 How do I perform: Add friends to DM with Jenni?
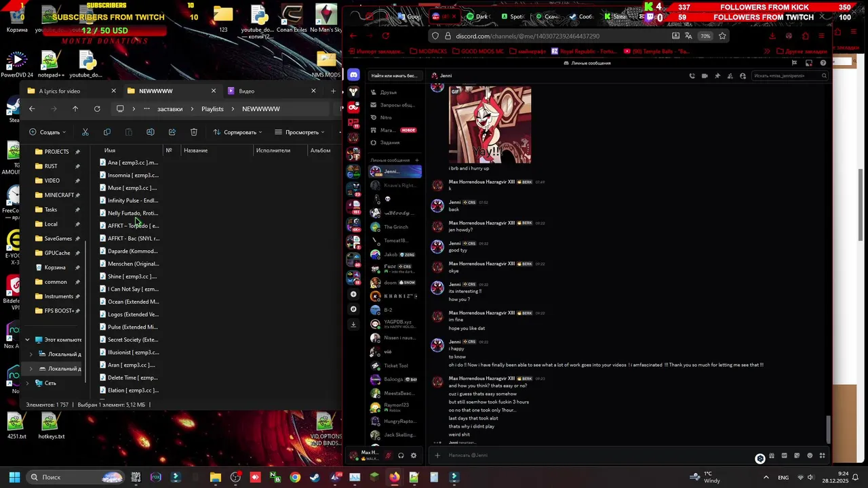(x=730, y=76)
